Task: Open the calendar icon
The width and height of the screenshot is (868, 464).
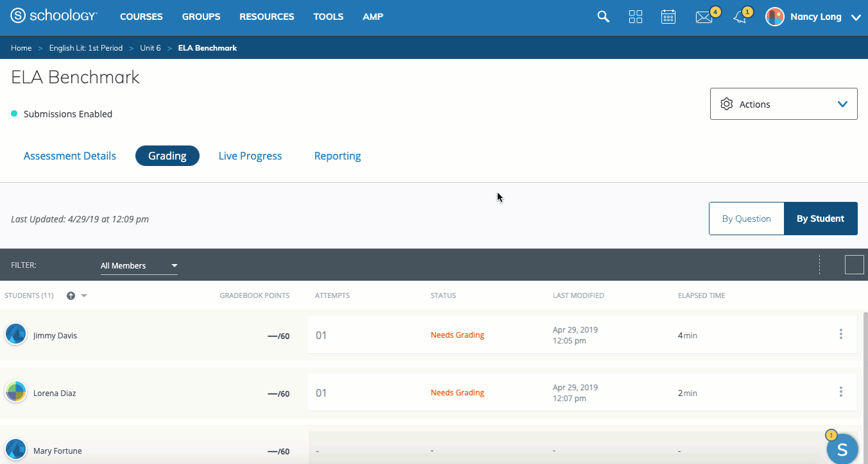Action: click(668, 17)
